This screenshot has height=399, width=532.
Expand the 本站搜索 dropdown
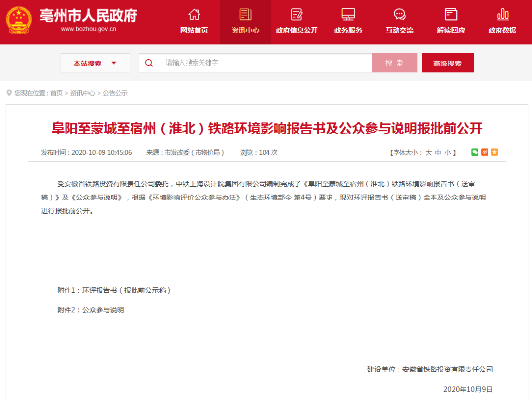[95, 63]
